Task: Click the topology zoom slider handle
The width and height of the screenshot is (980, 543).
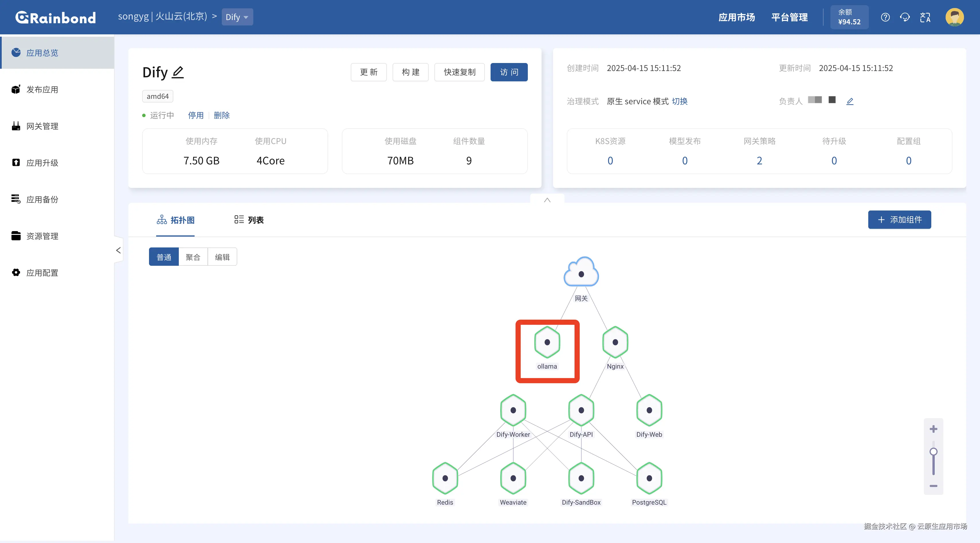Action: click(x=933, y=451)
